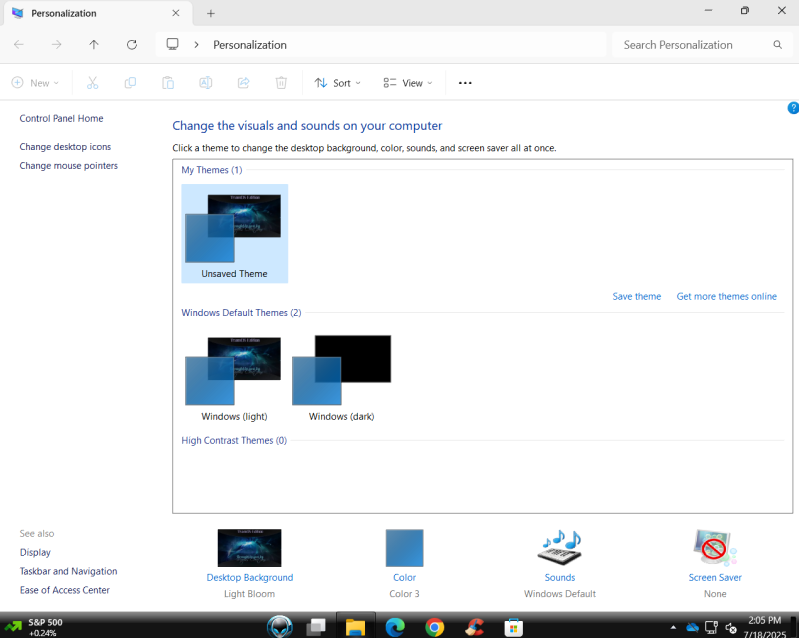Open the New dropdown
The width and height of the screenshot is (799, 638).
point(35,83)
